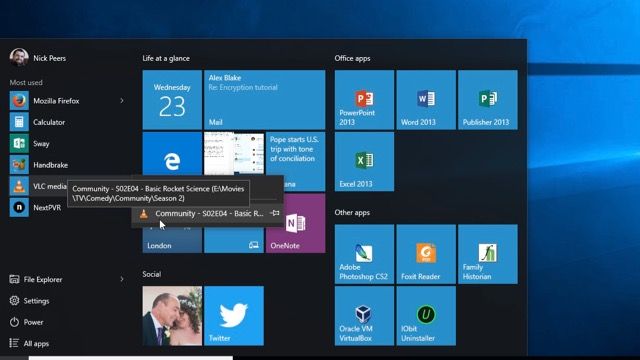Click the Other apps group heading
The image size is (640, 360).
[352, 212]
